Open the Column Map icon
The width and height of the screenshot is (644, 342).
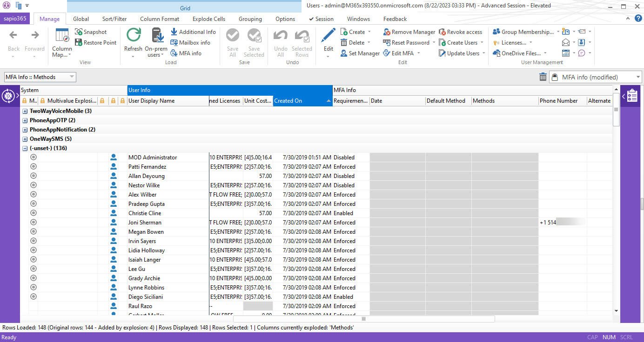coord(62,36)
